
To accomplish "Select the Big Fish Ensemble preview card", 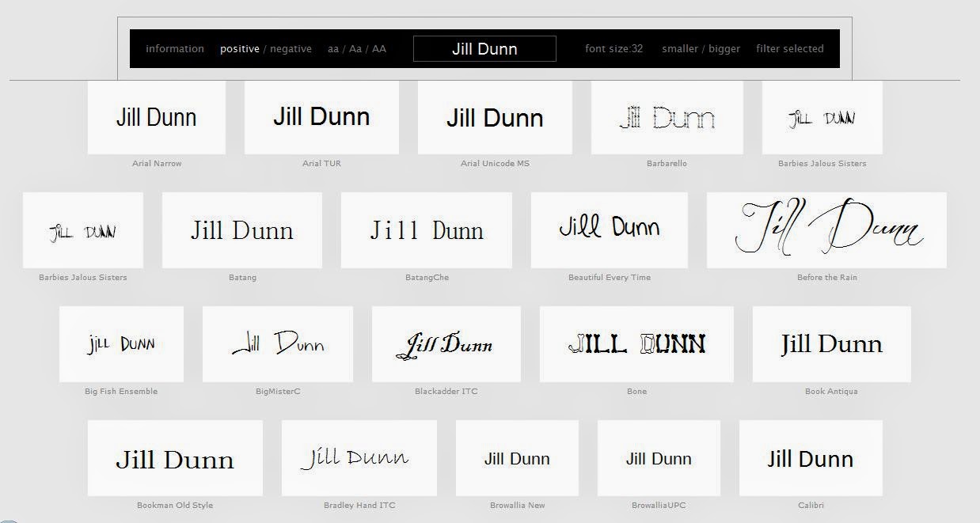I will tap(121, 344).
